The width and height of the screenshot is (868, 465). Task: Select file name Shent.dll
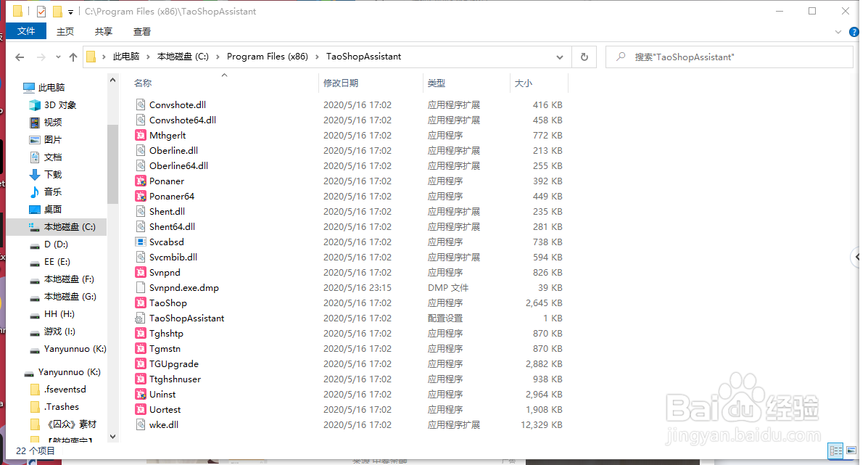tap(168, 212)
